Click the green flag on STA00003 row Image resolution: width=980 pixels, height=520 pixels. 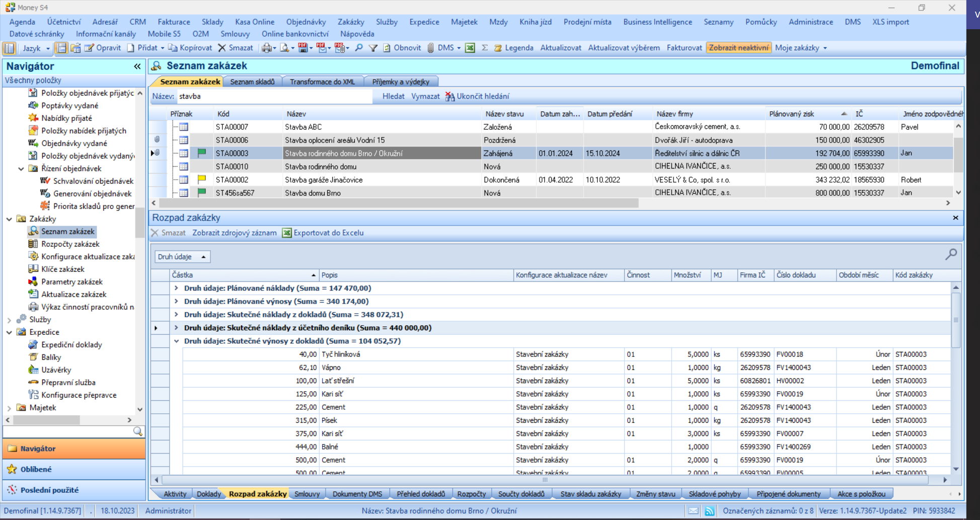pos(202,153)
